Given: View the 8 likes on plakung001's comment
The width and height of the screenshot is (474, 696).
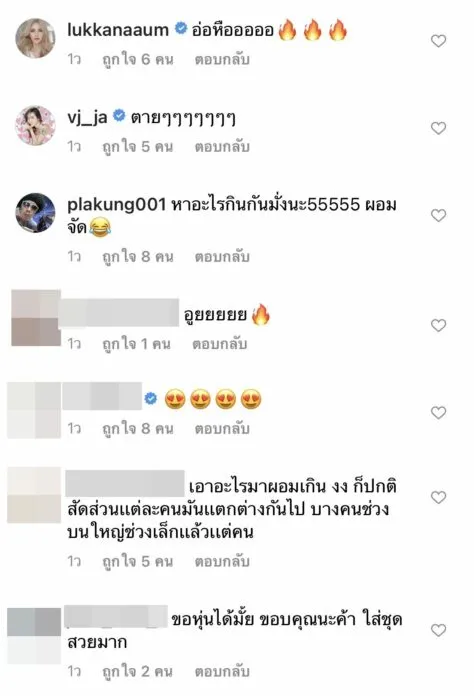Looking at the screenshot, I should pyautogui.click(x=138, y=257).
